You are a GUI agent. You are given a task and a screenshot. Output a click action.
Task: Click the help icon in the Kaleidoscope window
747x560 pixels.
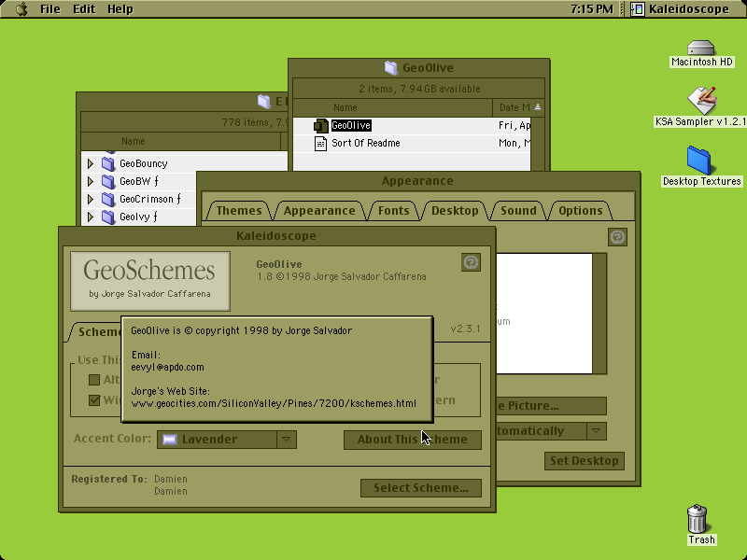coord(471,262)
